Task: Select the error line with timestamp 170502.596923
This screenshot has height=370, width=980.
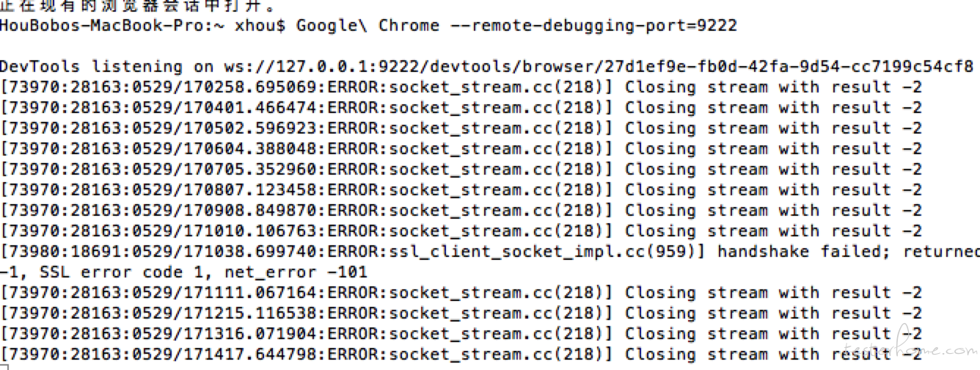Action: tap(461, 128)
